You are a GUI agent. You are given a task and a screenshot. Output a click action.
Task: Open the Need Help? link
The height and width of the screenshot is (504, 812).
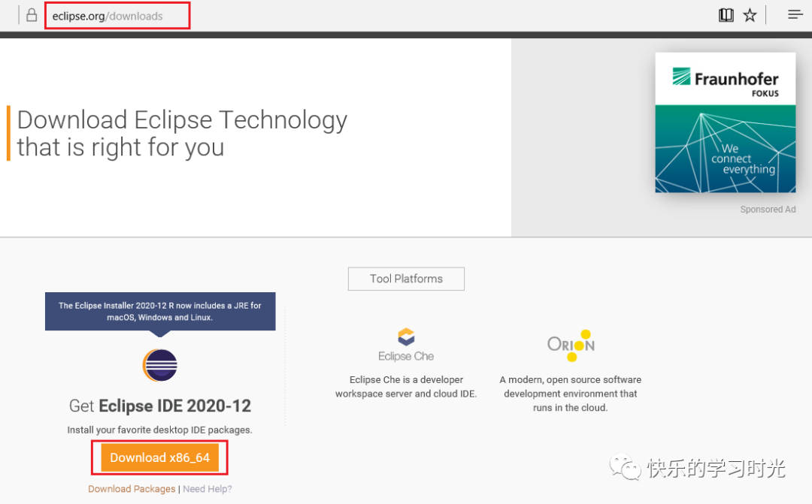click(x=208, y=488)
